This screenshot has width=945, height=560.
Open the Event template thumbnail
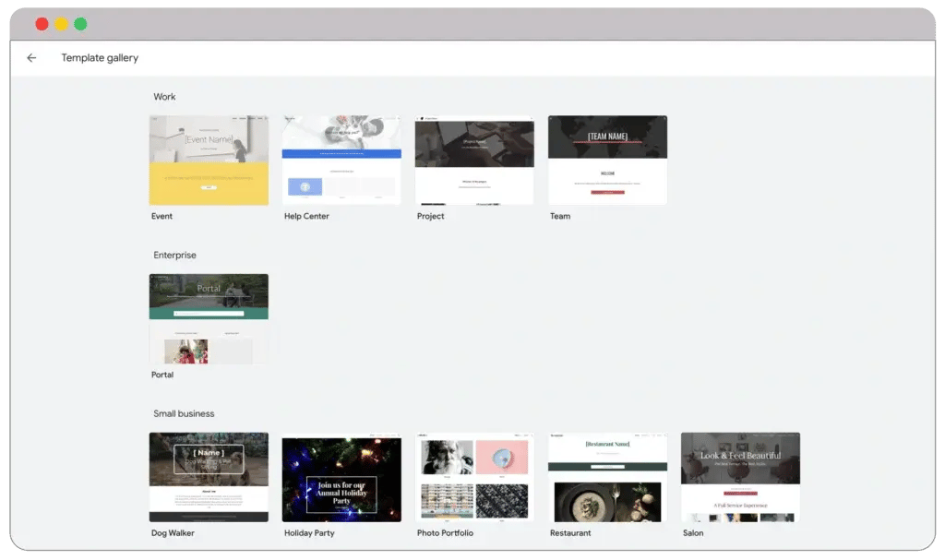(209, 160)
